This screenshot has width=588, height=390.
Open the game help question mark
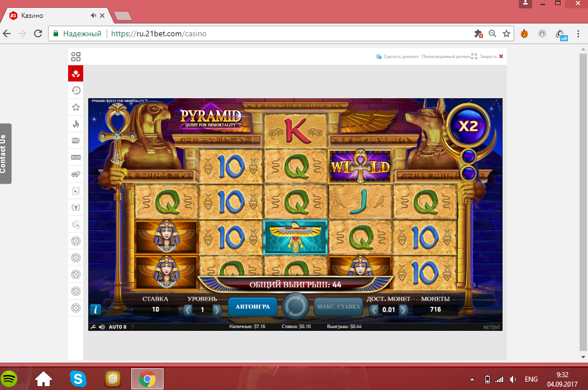pyautogui.click(x=132, y=327)
